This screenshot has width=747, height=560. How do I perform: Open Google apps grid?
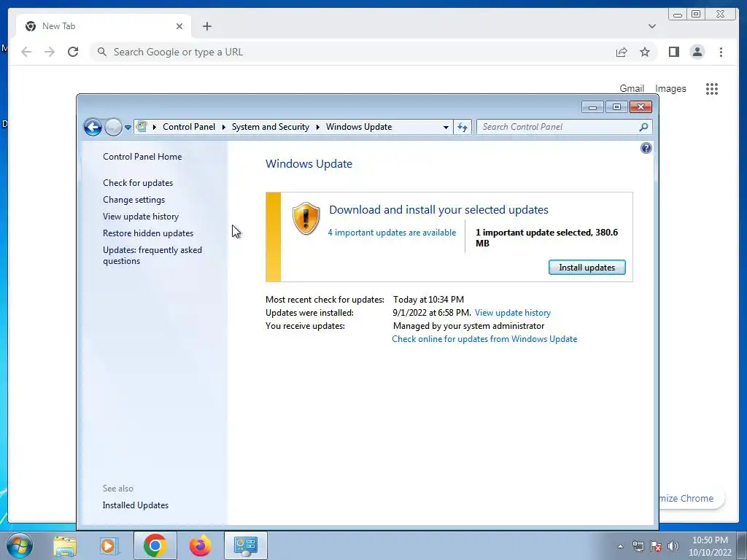coord(712,88)
